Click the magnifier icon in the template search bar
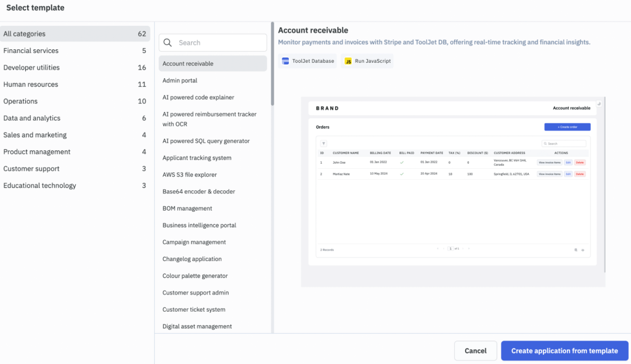Image resolution: width=631 pixels, height=364 pixels. point(168,42)
